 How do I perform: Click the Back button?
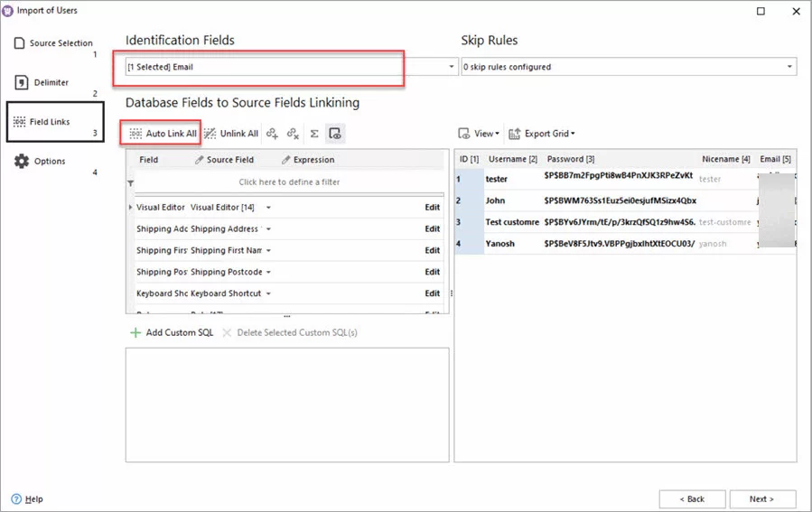click(x=692, y=498)
